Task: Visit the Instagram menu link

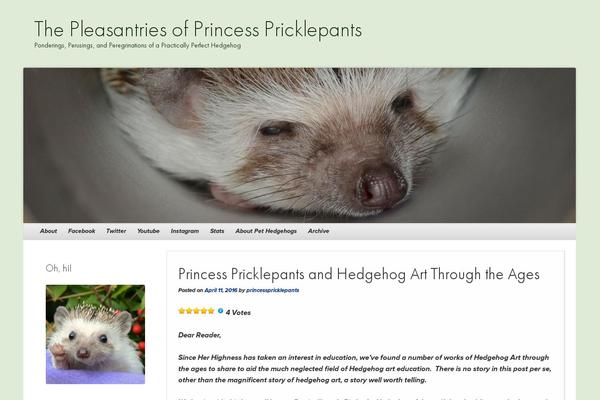Action: 185,231
